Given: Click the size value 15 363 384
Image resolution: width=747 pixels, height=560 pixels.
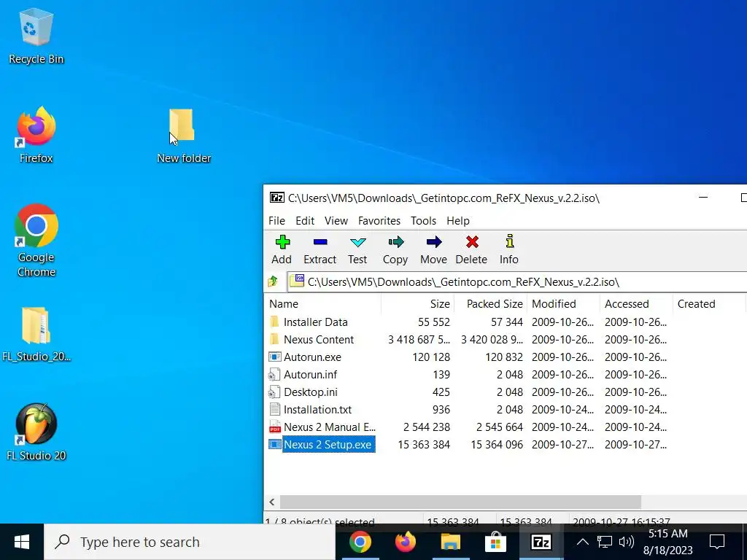Looking at the screenshot, I should point(424,445).
